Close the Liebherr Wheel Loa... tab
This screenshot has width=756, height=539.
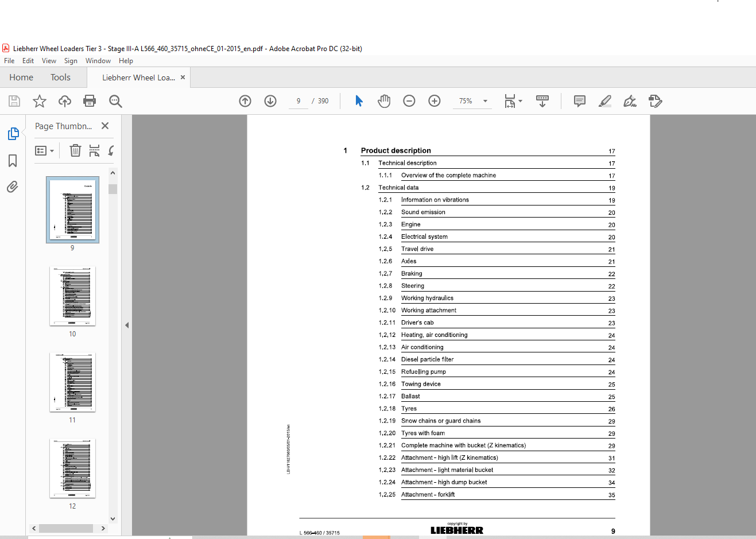[x=183, y=77]
